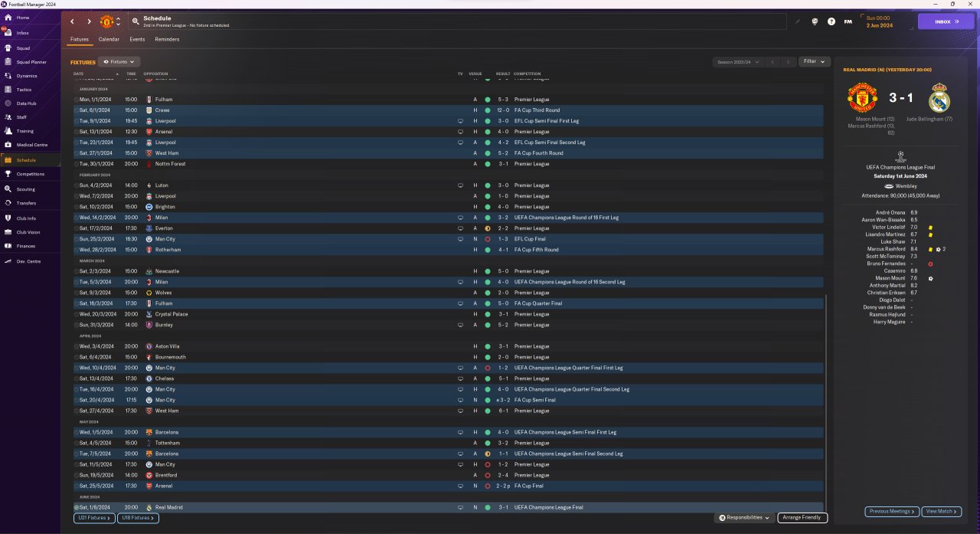
Task: Open the Data Hub sidebar icon
Action: [x=8, y=103]
